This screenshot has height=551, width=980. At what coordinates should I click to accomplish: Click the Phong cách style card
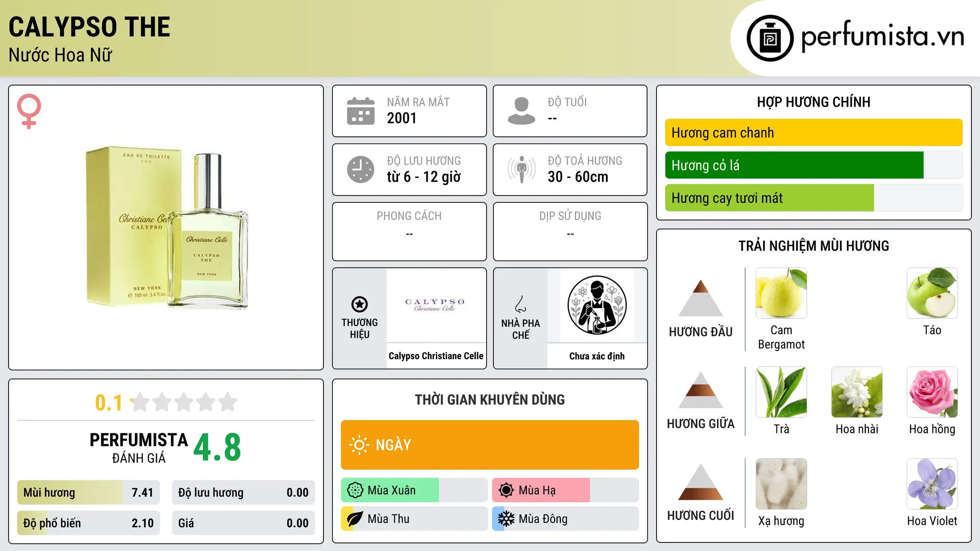(409, 231)
